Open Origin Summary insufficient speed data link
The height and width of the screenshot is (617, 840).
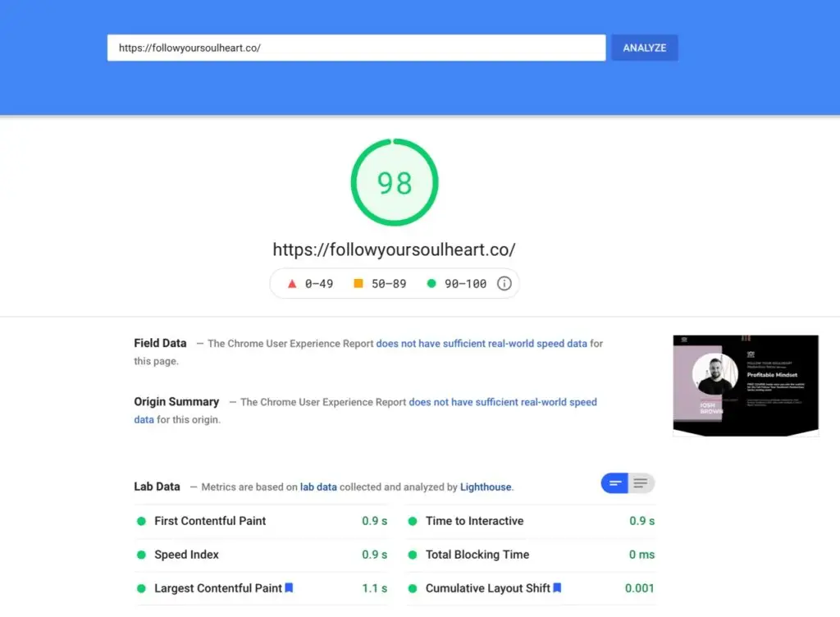[503, 402]
